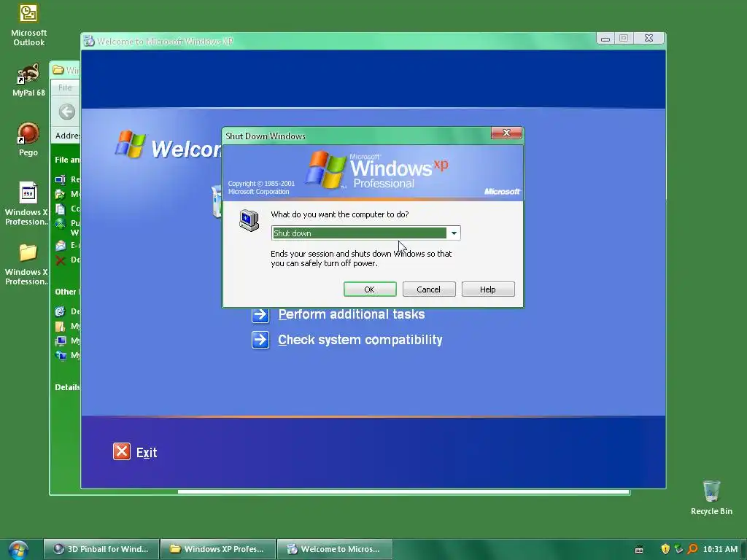The height and width of the screenshot is (560, 747).
Task: Click the yellow security shield tray icon
Action: pos(665,549)
